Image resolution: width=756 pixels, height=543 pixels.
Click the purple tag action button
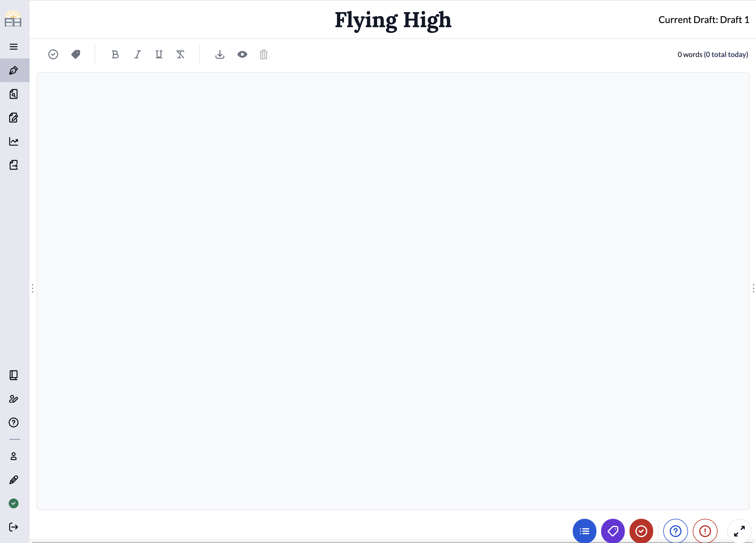pos(613,531)
